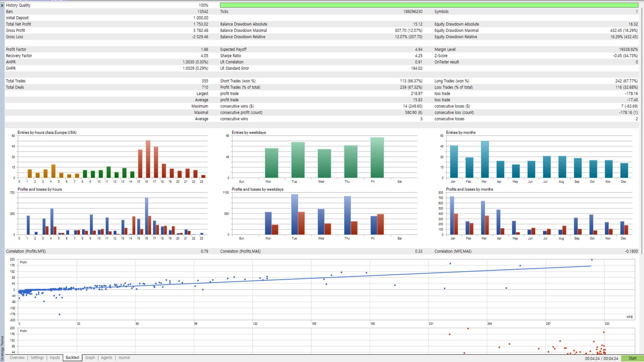Switch to the Settings tab
The width and height of the screenshot is (644, 362).
coord(37,358)
